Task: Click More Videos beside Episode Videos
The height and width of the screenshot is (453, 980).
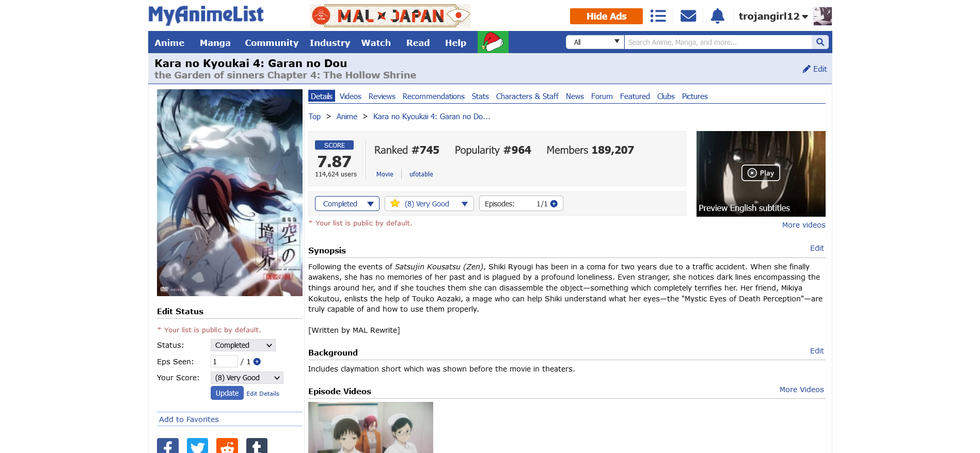Action: coord(801,390)
